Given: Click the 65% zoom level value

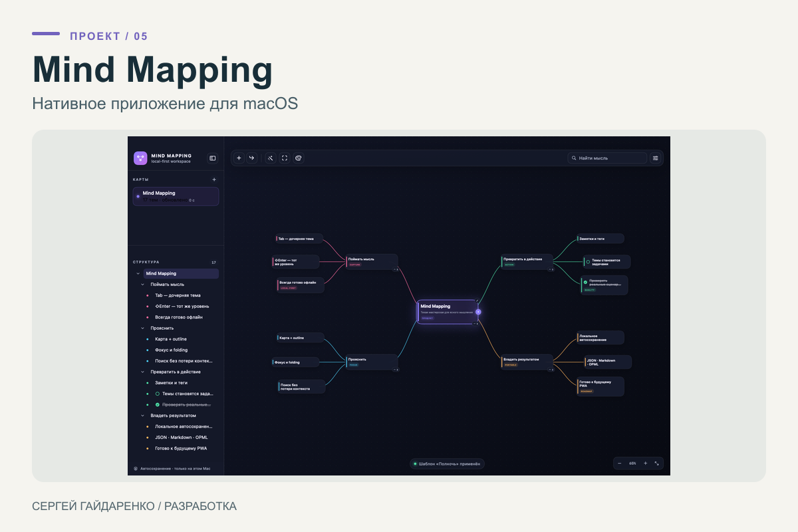Looking at the screenshot, I should pyautogui.click(x=632, y=464).
